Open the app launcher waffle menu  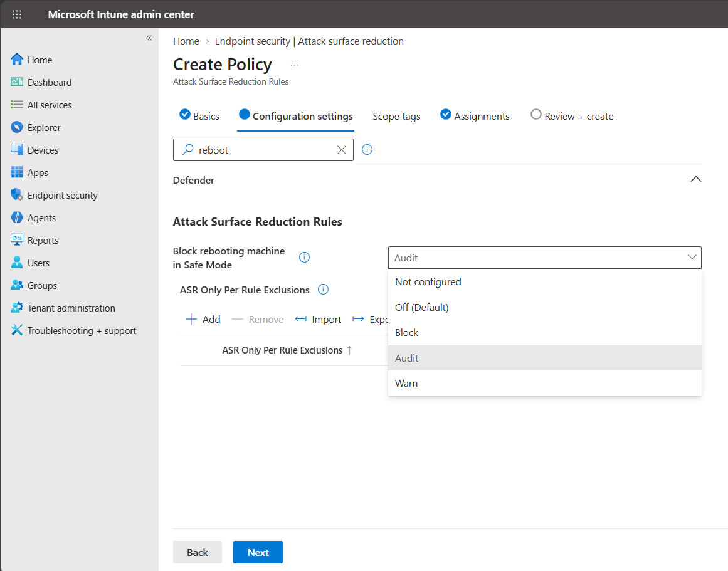tap(17, 14)
